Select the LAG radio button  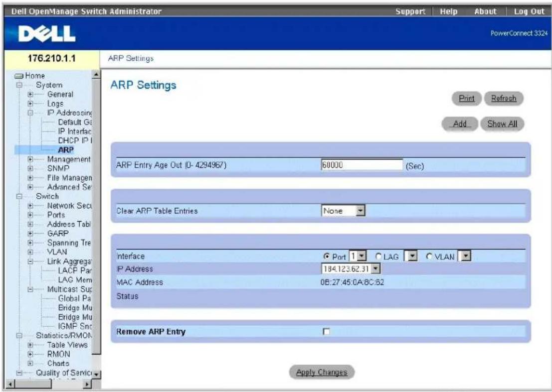click(378, 257)
